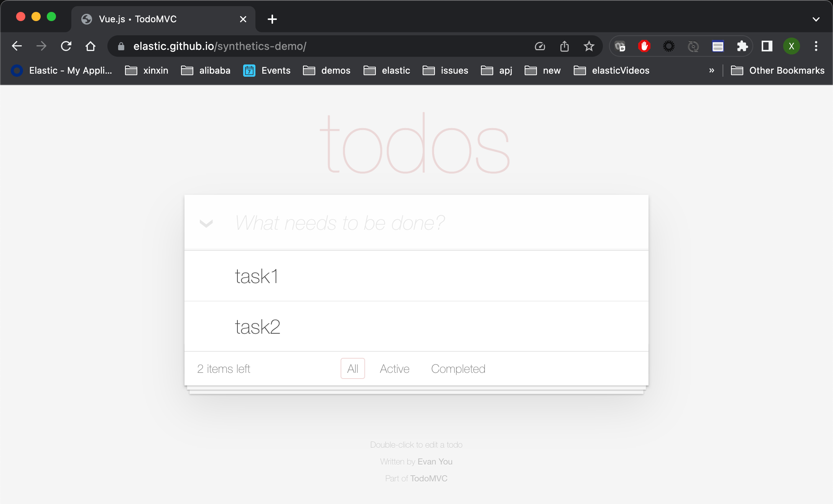Switch to the Active filter
Screen dimensions: 833x504
[x=395, y=369]
